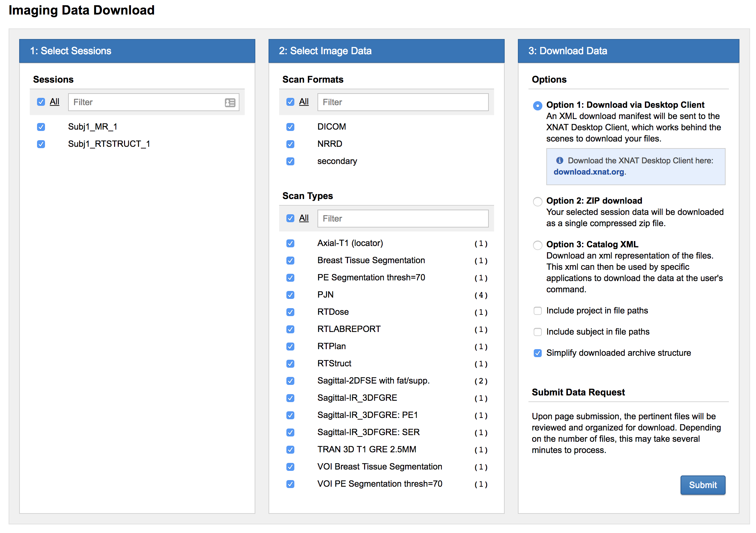Enable Include project in file paths

click(538, 311)
